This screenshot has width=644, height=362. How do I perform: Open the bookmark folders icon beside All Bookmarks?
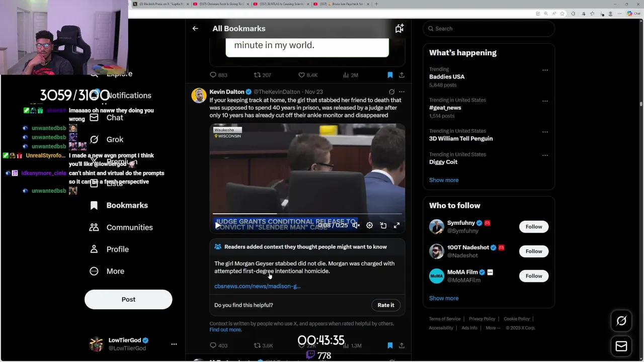pyautogui.click(x=399, y=29)
